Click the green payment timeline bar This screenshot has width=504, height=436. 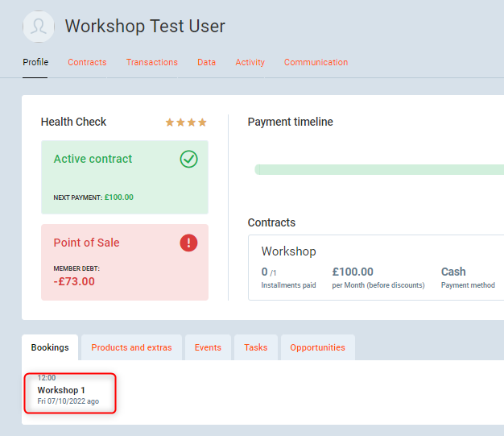378,169
